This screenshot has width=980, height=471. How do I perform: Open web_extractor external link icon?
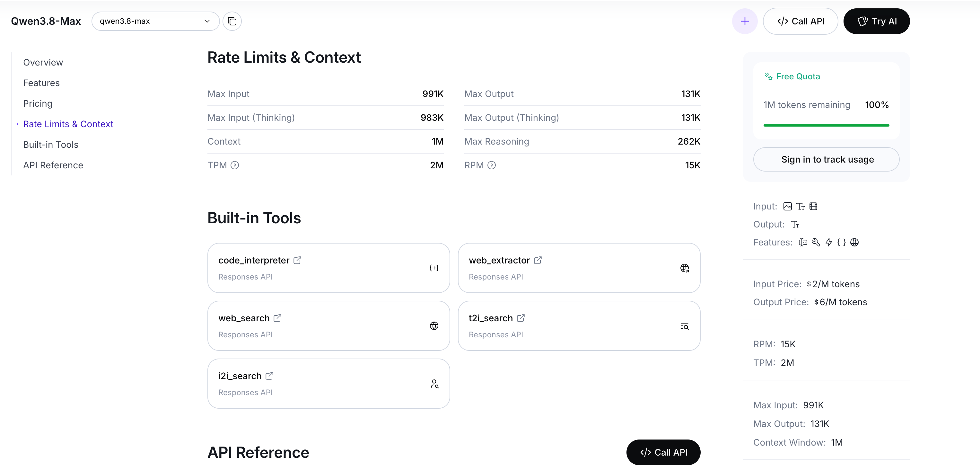(x=538, y=261)
